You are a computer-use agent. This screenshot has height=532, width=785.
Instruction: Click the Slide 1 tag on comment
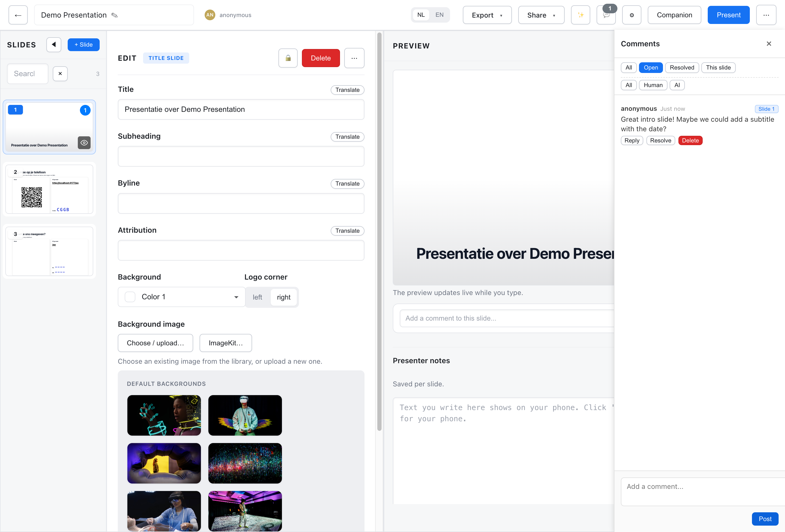pyautogui.click(x=766, y=109)
